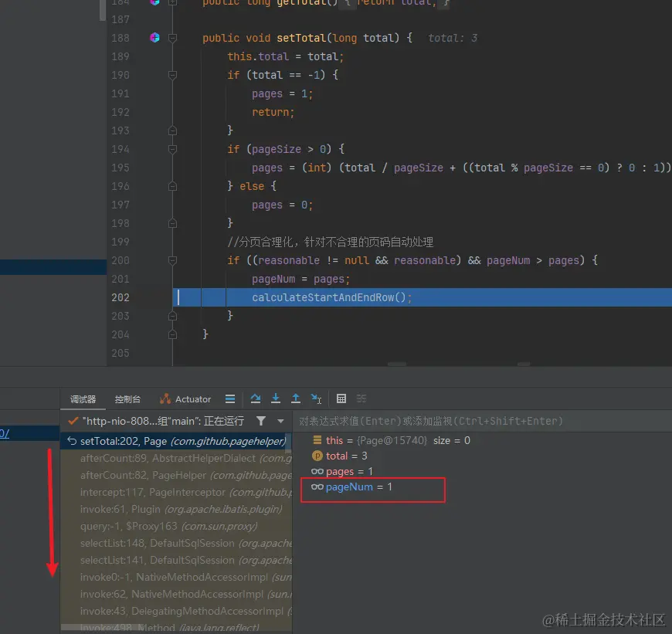Switch to the 调试器 debugger tab

pos(83,399)
